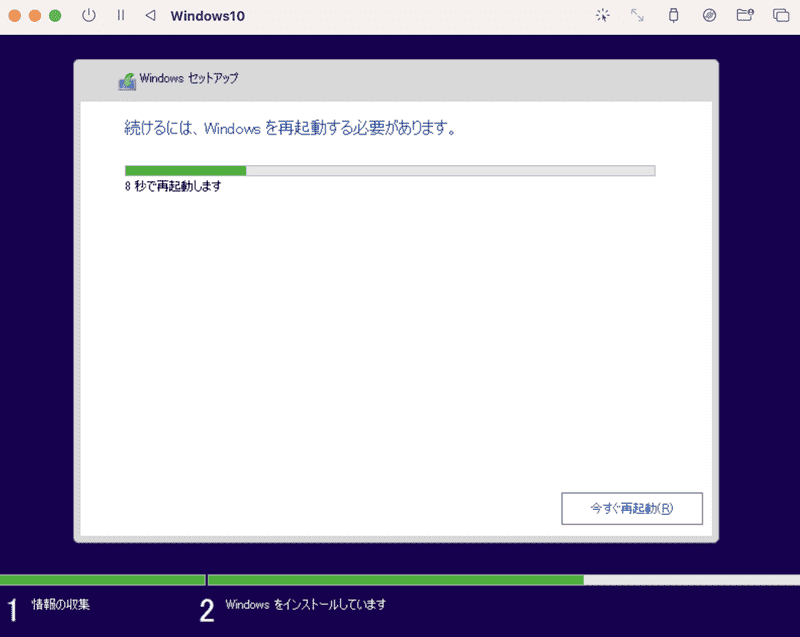The image size is (800, 637).
Task: Click the Windows install step progress bar
Action: pyautogui.click(x=504, y=580)
